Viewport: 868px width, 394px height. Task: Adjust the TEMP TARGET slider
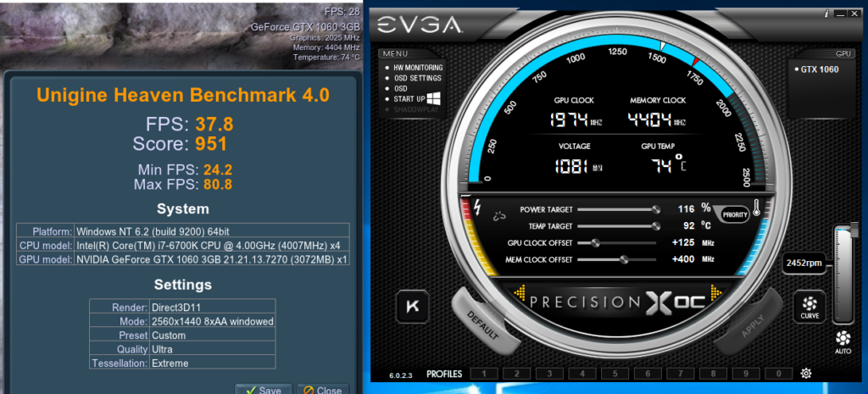pos(617,226)
